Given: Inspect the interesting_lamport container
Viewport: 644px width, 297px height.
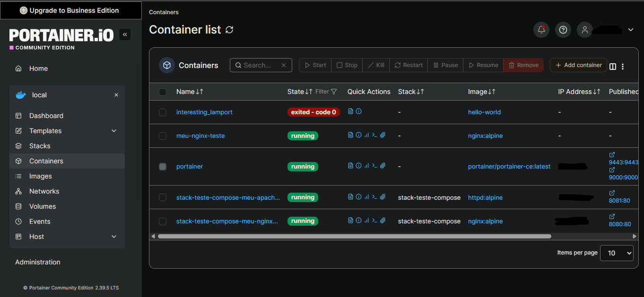Looking at the screenshot, I should (358, 111).
